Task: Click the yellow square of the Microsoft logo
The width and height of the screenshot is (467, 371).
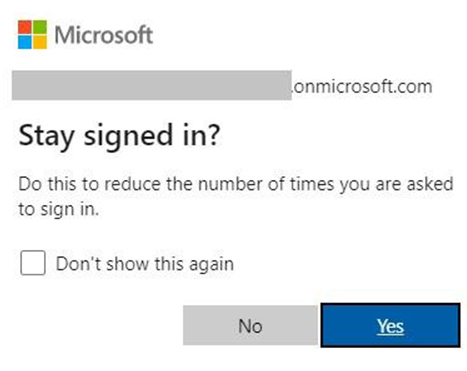Action: point(40,42)
